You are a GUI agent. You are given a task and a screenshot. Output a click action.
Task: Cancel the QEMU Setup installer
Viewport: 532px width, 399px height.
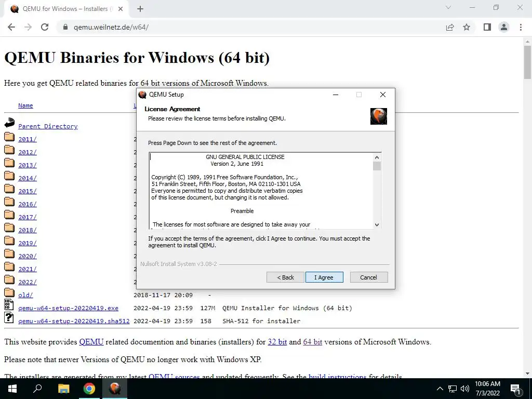click(x=368, y=277)
